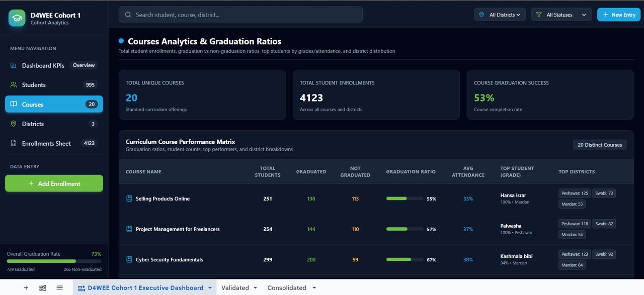Image resolution: width=644 pixels, height=295 pixels.
Task: Focus the search student, course, district field
Action: click(240, 15)
